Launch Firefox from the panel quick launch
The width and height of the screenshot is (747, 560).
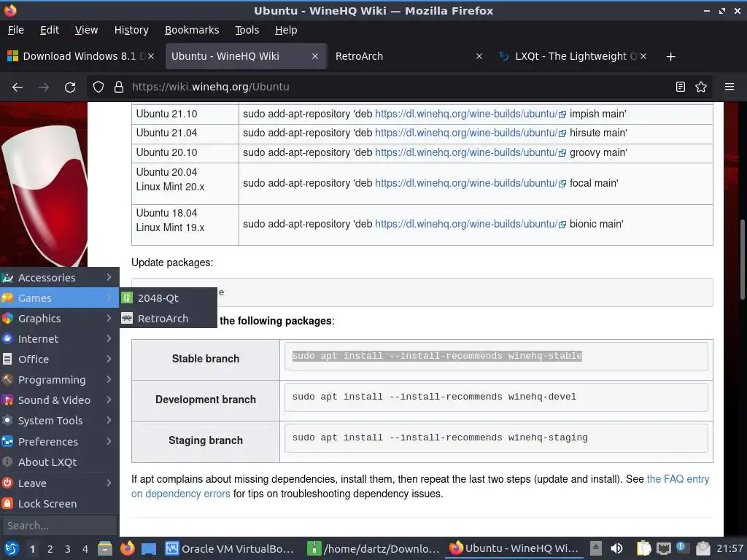click(x=127, y=548)
